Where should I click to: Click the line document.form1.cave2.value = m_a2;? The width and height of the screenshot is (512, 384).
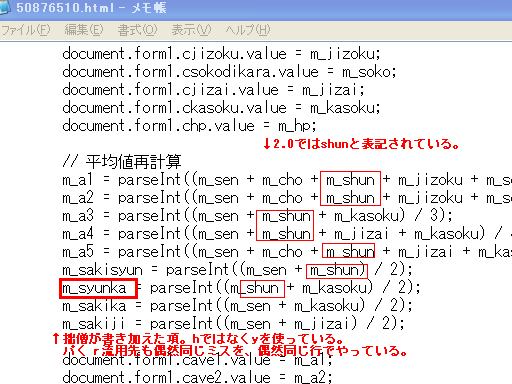197,378
